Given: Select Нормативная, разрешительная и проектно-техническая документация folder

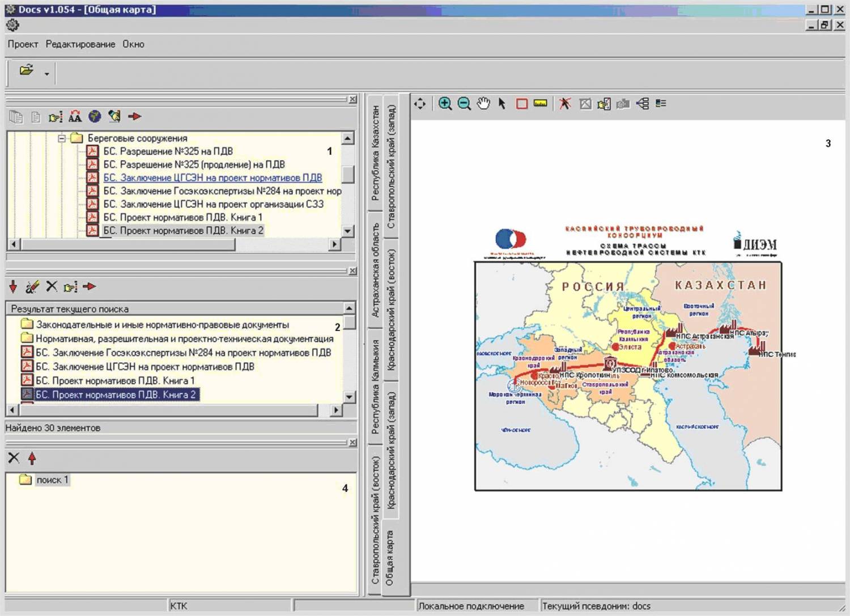Looking at the screenshot, I should (184, 339).
